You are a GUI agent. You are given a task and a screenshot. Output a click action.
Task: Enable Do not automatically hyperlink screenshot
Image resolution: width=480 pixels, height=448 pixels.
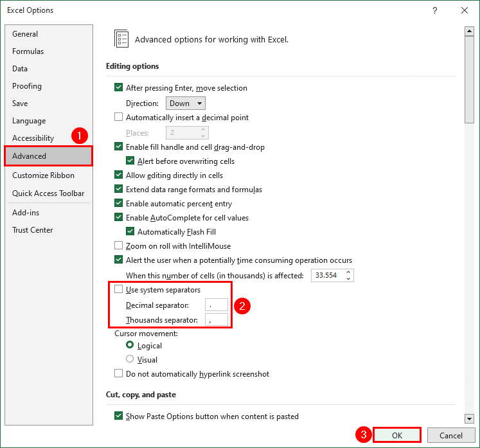118,373
